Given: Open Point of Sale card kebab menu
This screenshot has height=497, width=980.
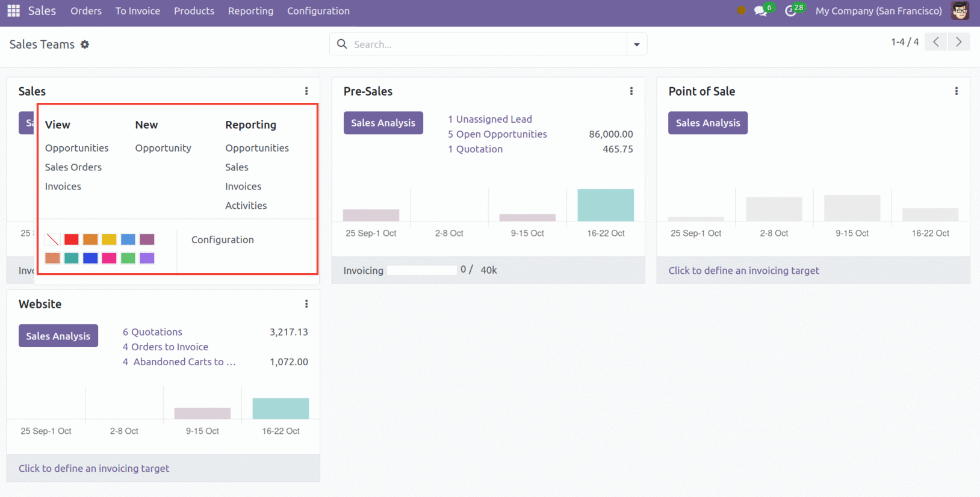Looking at the screenshot, I should point(956,91).
